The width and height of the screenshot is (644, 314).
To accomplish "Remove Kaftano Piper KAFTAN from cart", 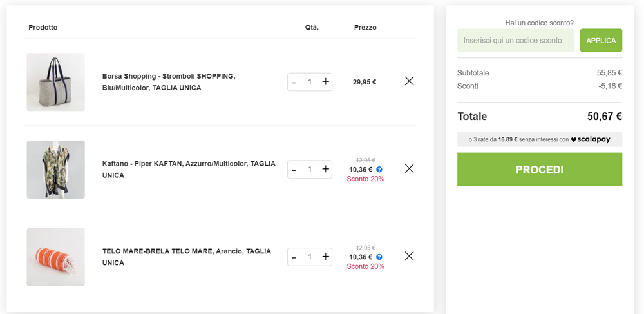I will point(409,168).
